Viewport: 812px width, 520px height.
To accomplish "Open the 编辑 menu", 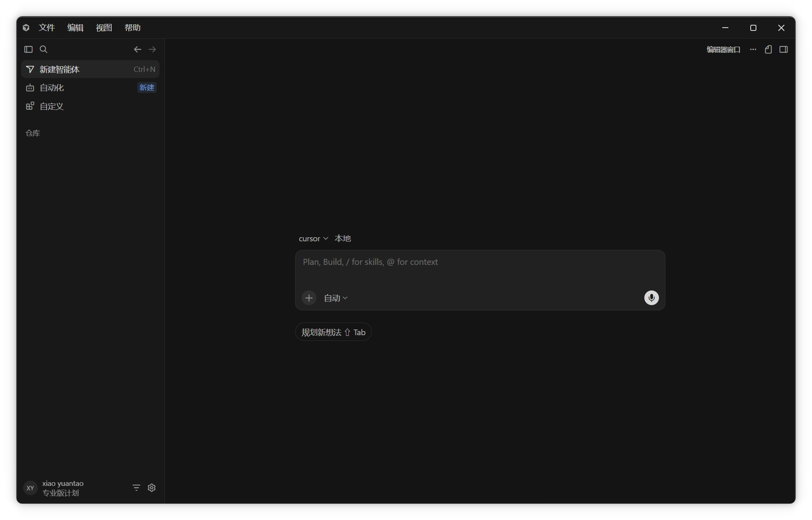I will (76, 28).
